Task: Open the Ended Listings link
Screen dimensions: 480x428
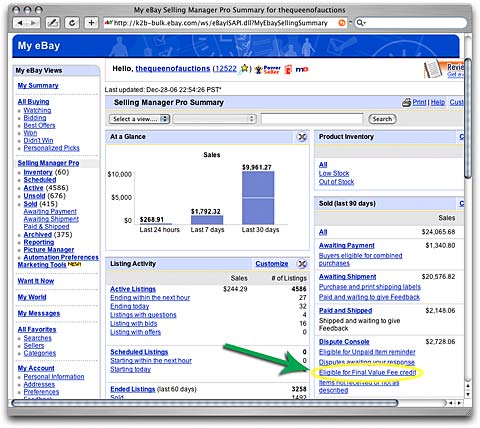Action: pos(132,389)
